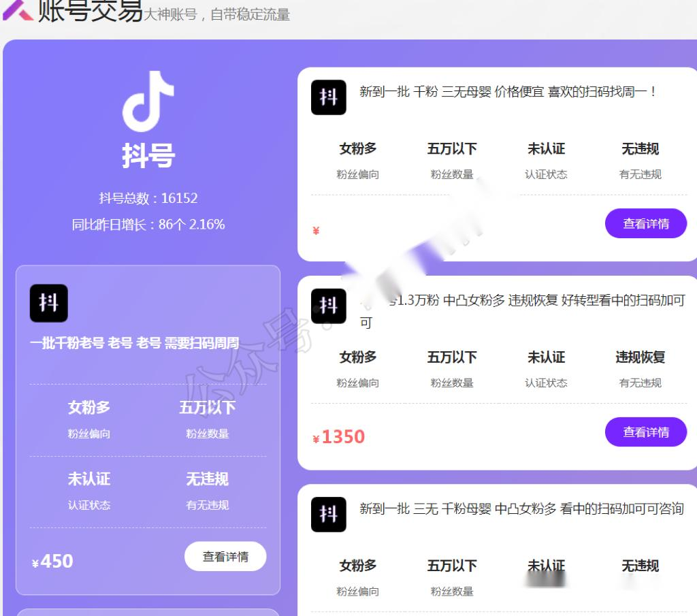
Task: Click the purple logo beside 账号交易
Action: [18, 10]
